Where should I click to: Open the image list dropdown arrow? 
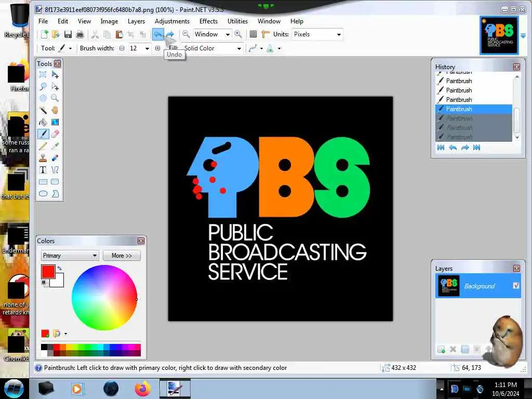(523, 36)
